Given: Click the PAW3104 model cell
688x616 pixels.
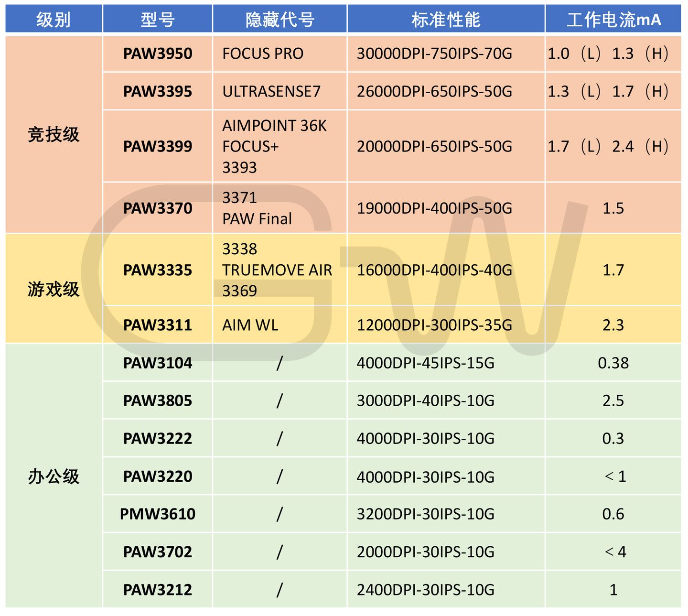Looking at the screenshot, I should pyautogui.click(x=158, y=363).
